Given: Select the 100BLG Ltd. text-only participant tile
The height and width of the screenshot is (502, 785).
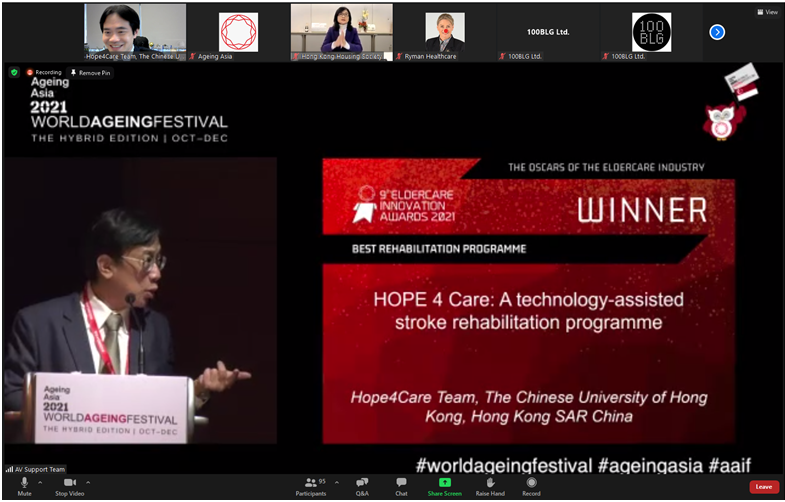Looking at the screenshot, I should click(548, 32).
